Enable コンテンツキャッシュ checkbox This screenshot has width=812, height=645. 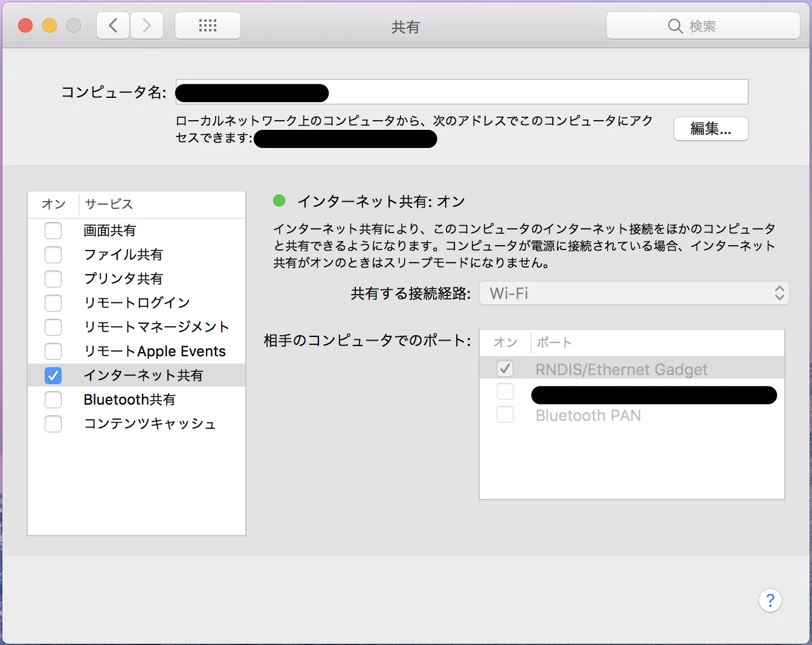coord(53,423)
